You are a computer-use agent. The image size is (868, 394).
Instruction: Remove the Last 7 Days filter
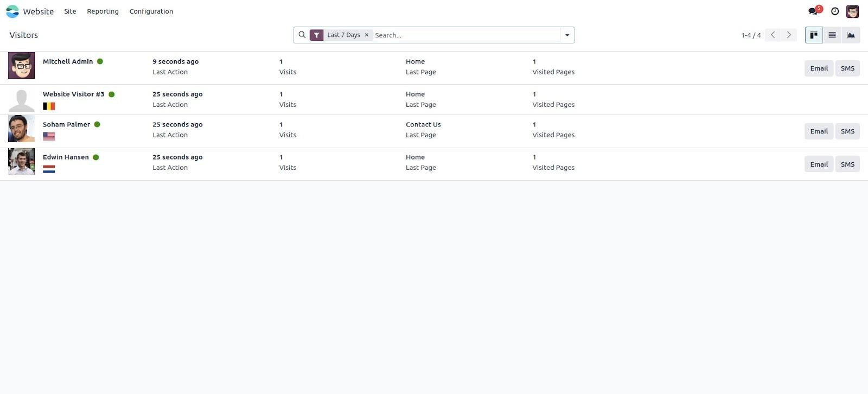[367, 35]
